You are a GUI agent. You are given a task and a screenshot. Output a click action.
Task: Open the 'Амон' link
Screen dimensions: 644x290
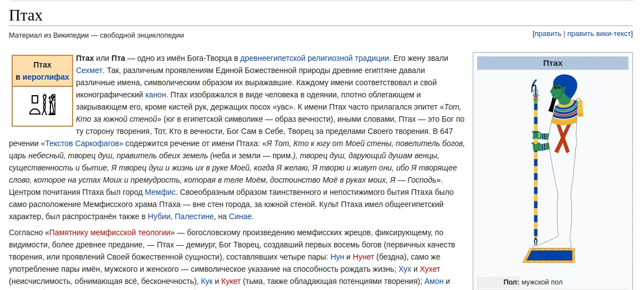[434, 281]
